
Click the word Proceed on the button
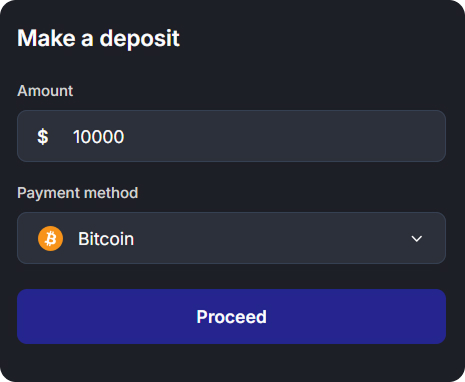tap(231, 317)
